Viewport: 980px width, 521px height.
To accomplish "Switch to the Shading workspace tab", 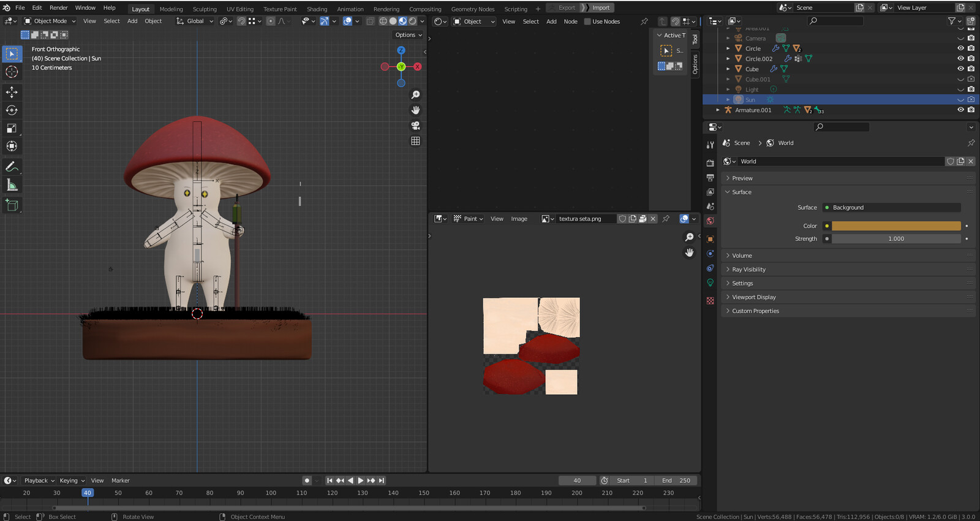I will [x=317, y=9].
